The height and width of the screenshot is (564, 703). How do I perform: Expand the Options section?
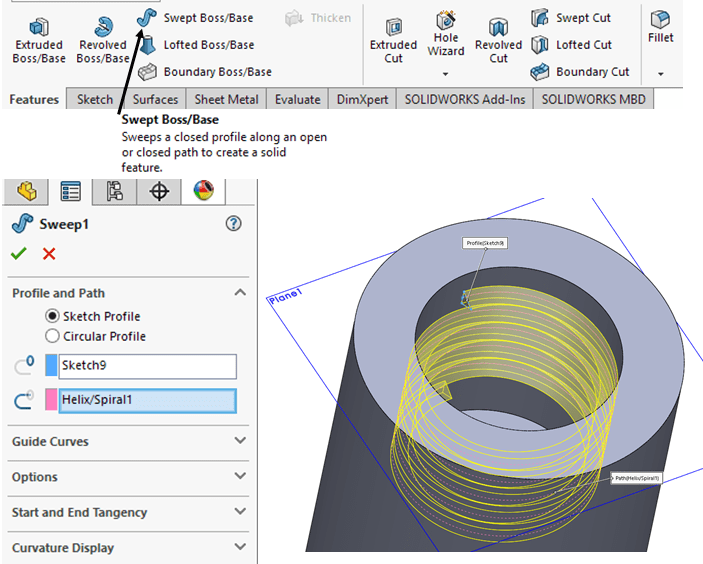point(239,477)
